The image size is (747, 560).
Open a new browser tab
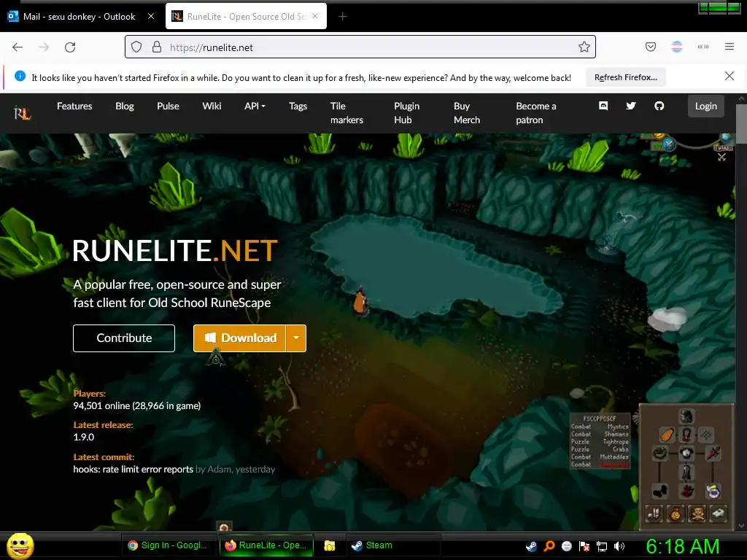[x=342, y=17]
